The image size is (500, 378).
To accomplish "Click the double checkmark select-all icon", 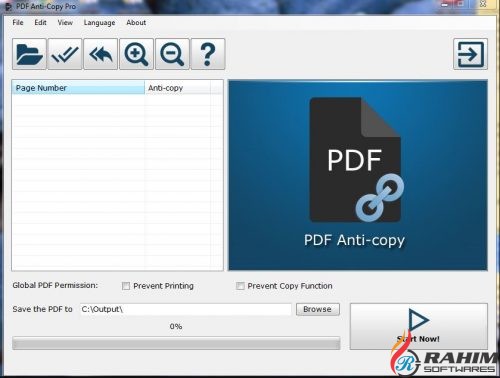I will [65, 54].
